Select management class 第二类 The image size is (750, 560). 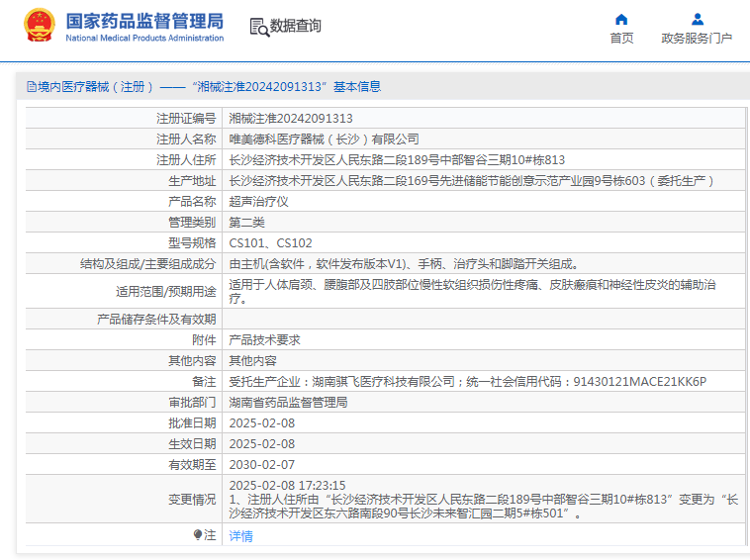246,223
